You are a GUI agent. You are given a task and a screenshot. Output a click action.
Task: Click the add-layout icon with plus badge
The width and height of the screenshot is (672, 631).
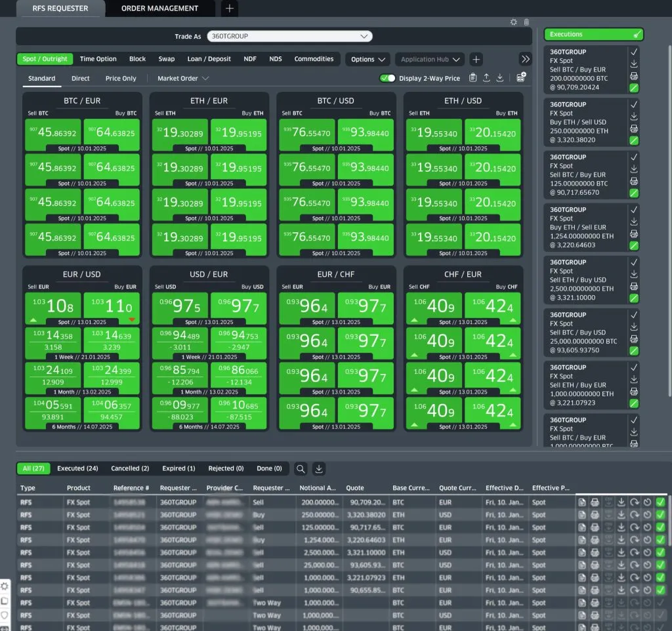tap(521, 77)
